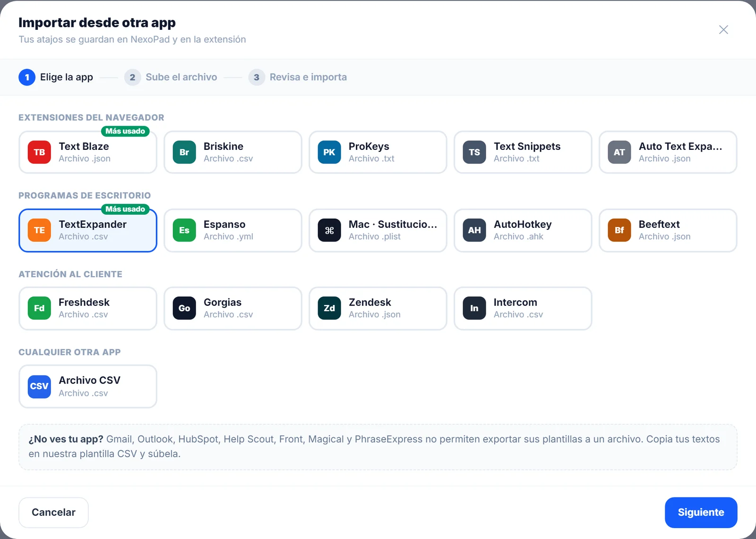Click the Zd Zendesk icon
The height and width of the screenshot is (539, 756).
pos(329,308)
